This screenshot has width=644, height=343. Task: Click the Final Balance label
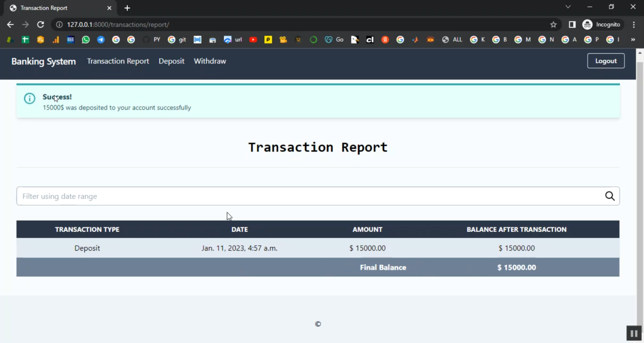(x=383, y=267)
